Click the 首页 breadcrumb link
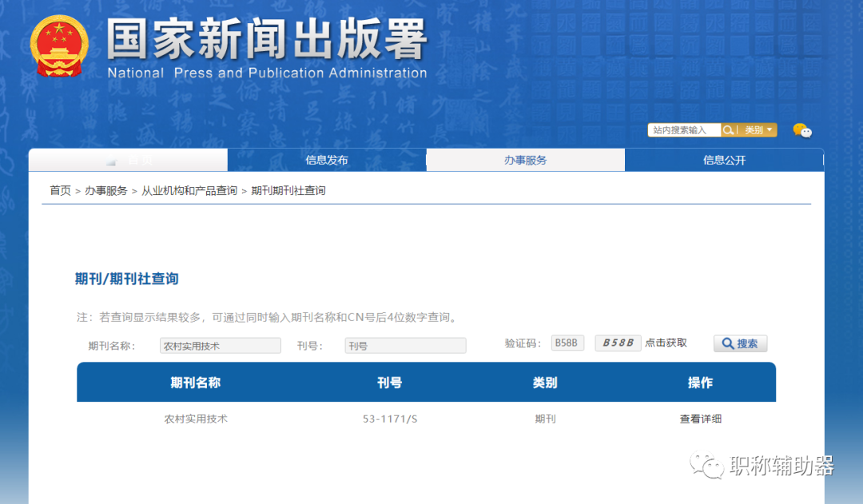Screen dimensions: 863x504 point(60,190)
